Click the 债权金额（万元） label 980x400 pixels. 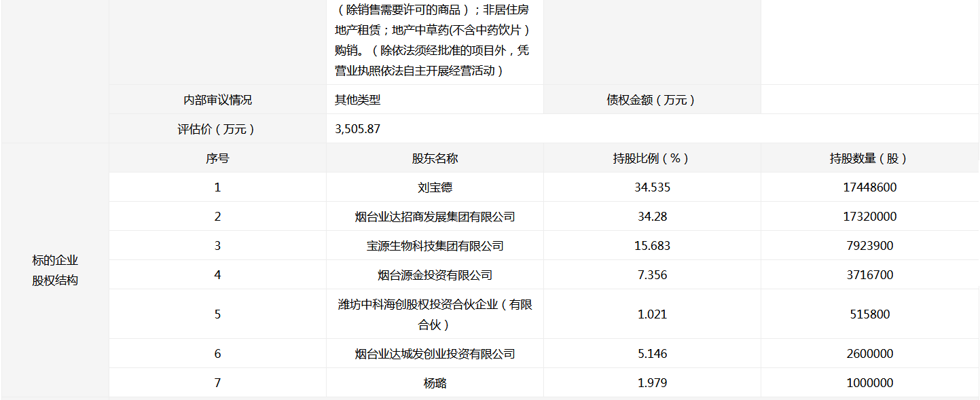(x=651, y=100)
